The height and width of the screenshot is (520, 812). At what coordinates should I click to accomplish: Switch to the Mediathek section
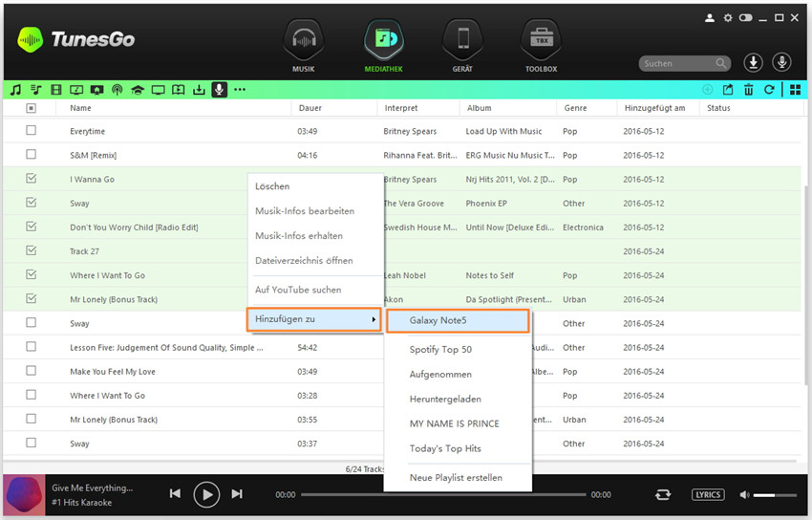tap(384, 46)
